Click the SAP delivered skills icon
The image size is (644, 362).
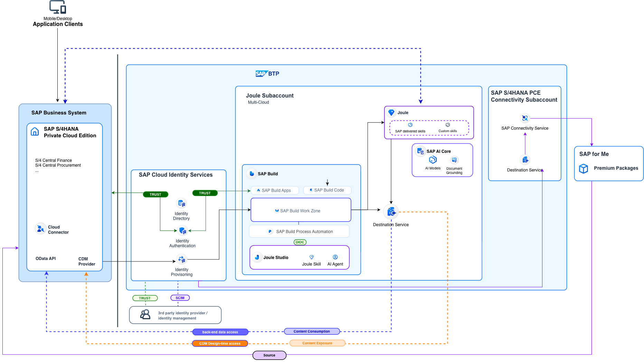coord(410,125)
